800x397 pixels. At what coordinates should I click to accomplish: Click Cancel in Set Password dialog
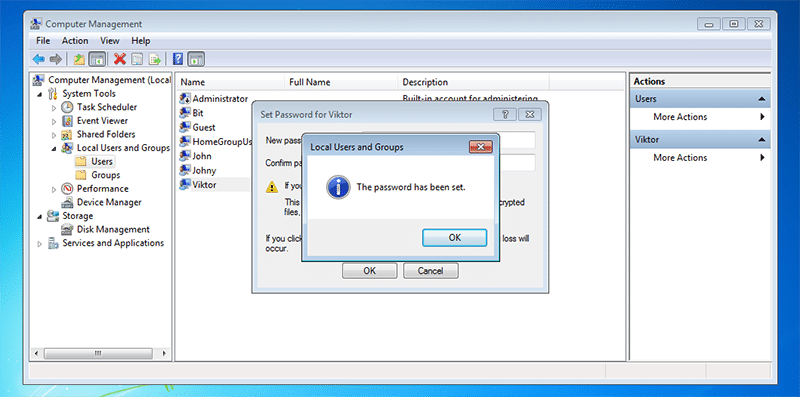(431, 271)
